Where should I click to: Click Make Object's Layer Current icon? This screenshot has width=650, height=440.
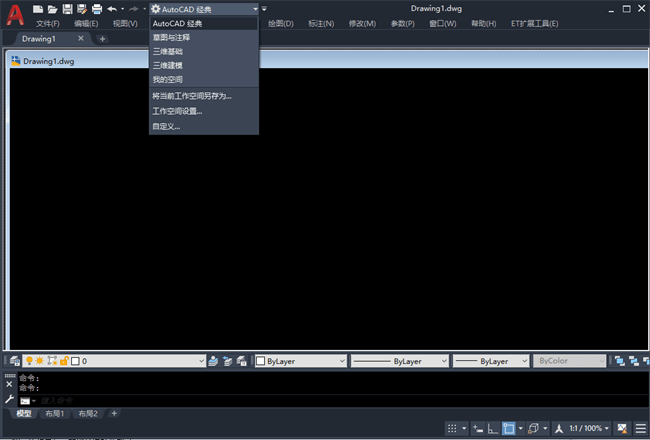(213, 361)
